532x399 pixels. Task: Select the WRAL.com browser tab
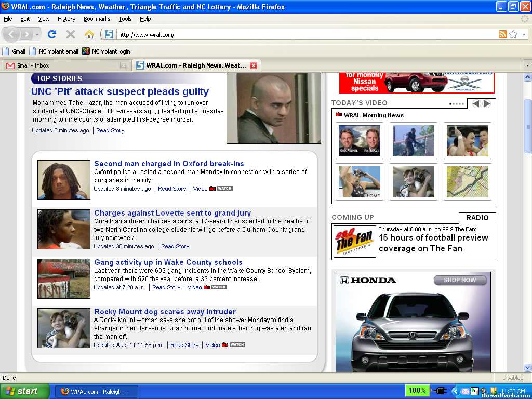[196, 65]
